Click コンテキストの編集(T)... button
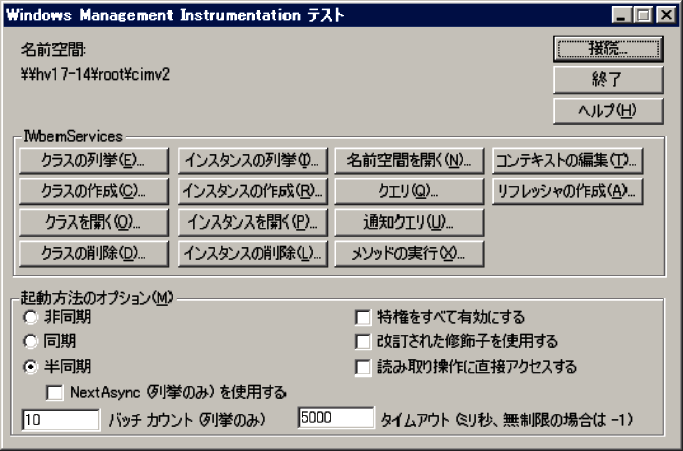This screenshot has height=451, width=683. [x=567, y=161]
